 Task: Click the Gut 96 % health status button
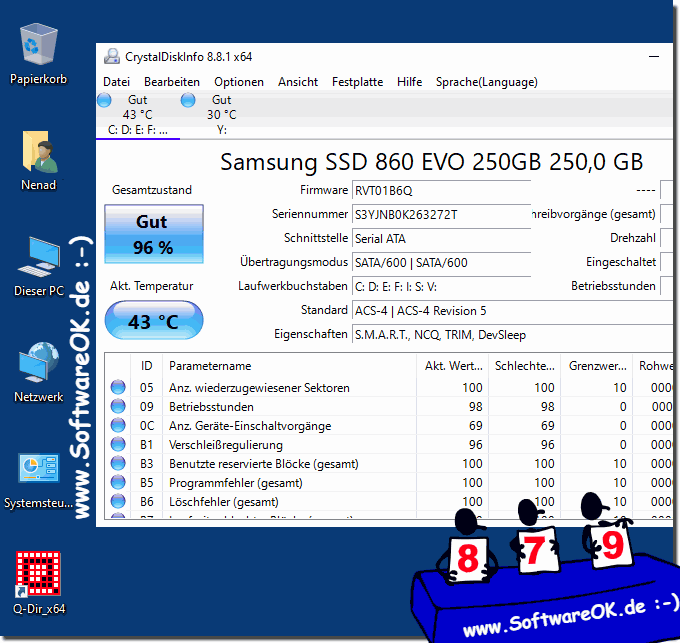tap(154, 234)
